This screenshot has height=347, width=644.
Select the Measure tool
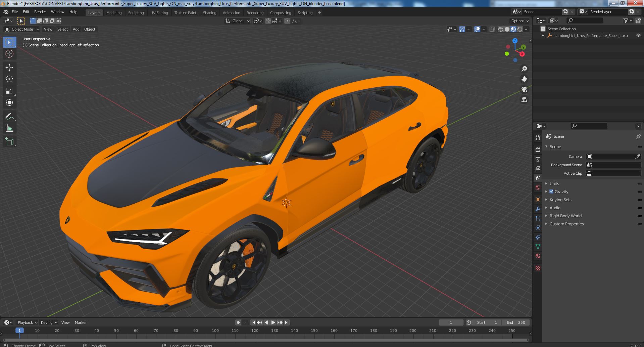click(9, 128)
